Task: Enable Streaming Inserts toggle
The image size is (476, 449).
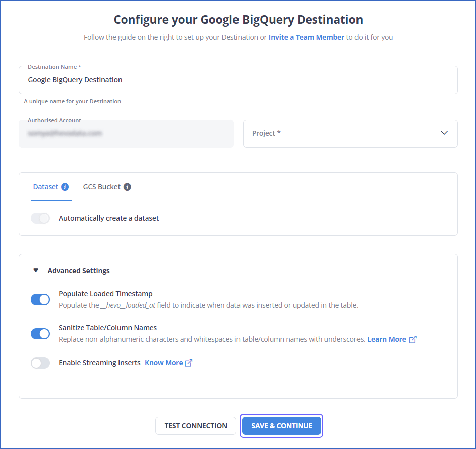Action: 40,363
